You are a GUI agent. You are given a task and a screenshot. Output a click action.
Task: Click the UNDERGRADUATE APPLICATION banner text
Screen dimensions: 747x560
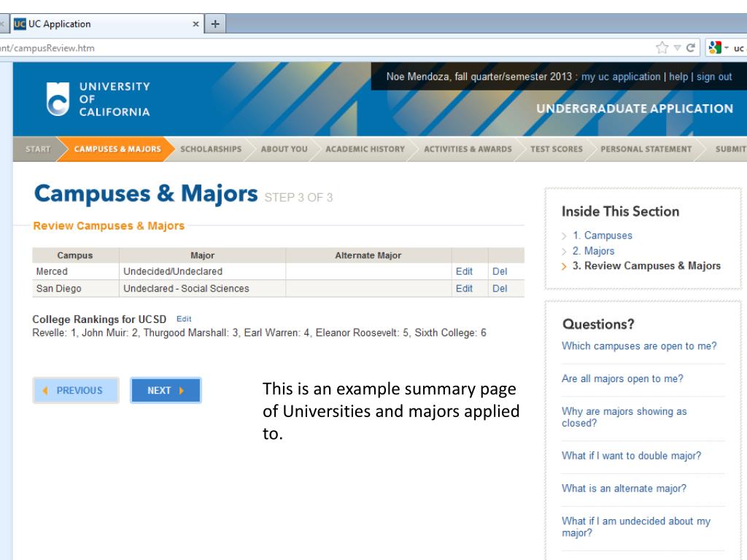click(635, 109)
